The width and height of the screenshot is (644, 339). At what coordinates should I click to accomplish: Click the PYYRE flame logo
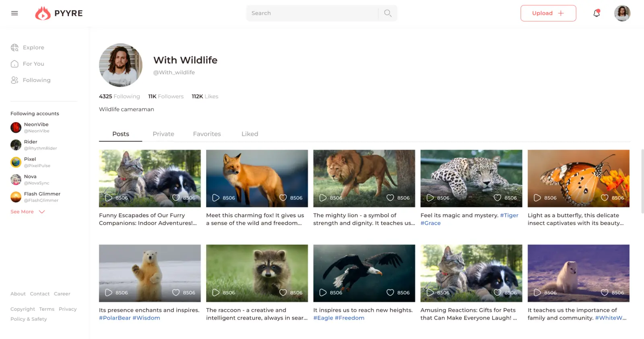[43, 13]
